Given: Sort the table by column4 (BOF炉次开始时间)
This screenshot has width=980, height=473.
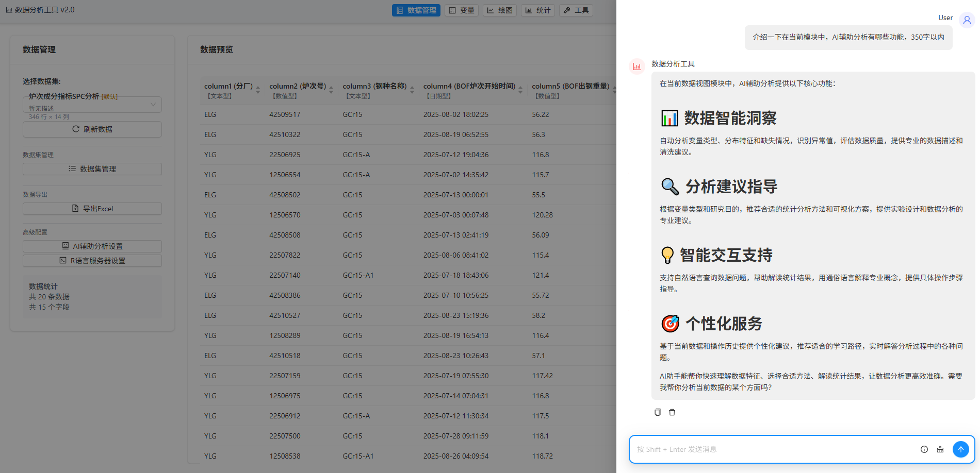Looking at the screenshot, I should (520, 90).
